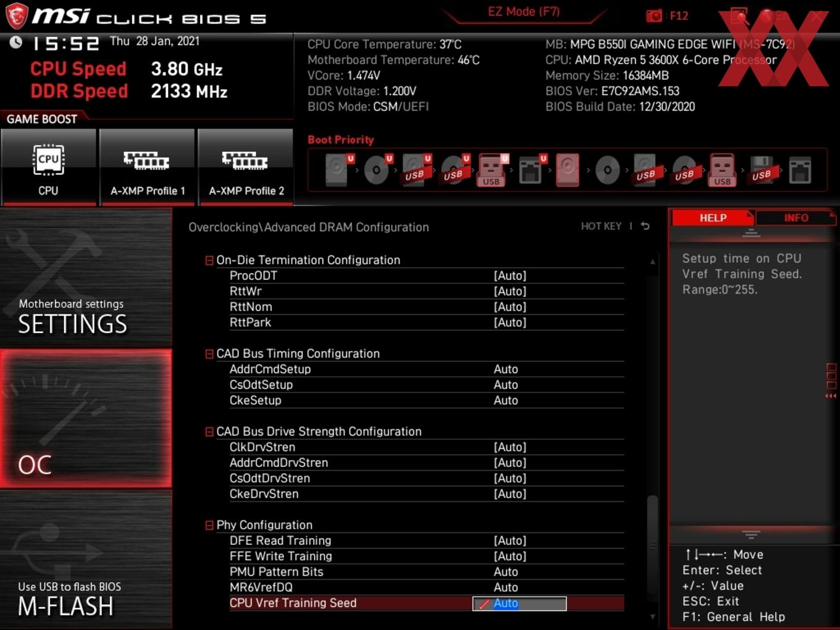Edit the CkeSetup Auto value
Viewport: 840px width, 630px height.
506,400
